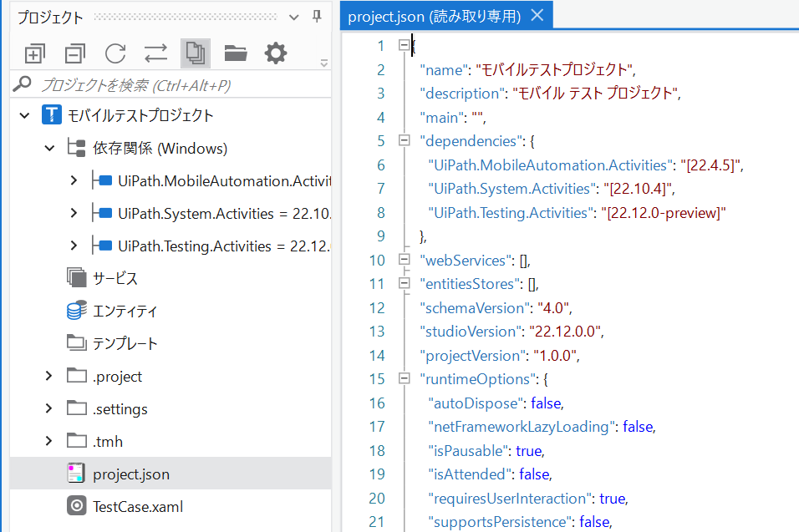
Task: Click the "[22.12.0-preview]" version value
Action: pyautogui.click(x=664, y=213)
